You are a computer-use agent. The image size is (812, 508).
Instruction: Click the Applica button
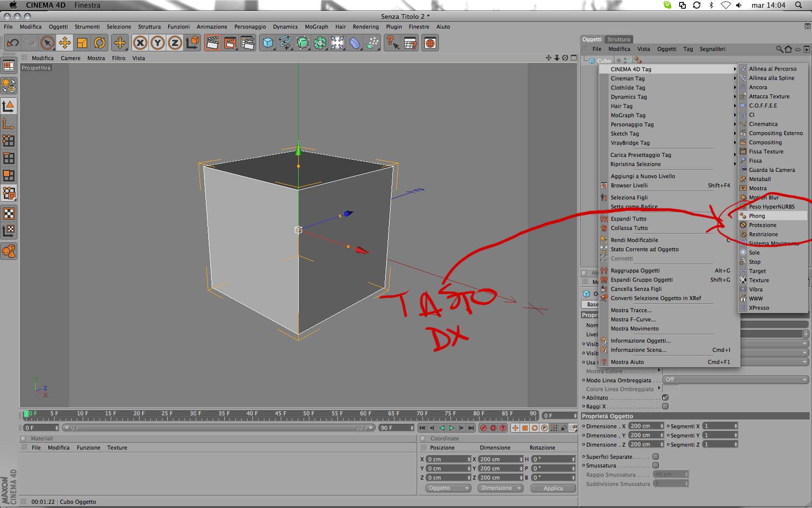553,488
